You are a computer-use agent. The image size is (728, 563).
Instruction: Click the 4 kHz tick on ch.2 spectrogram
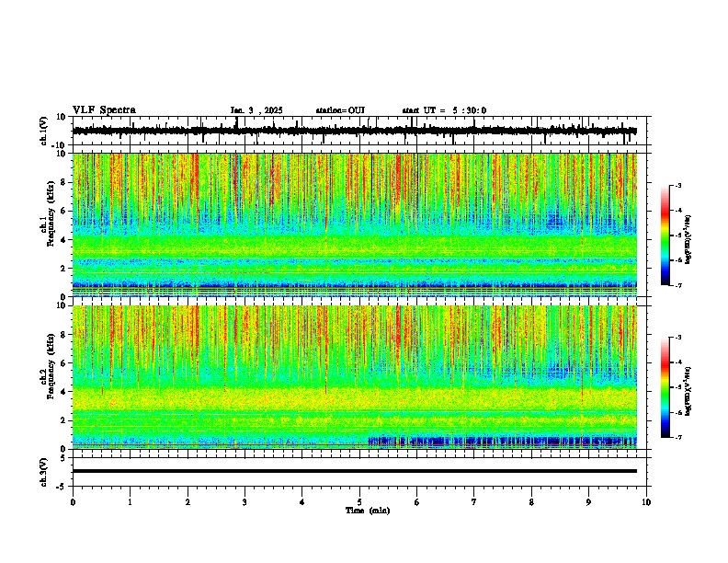click(64, 392)
